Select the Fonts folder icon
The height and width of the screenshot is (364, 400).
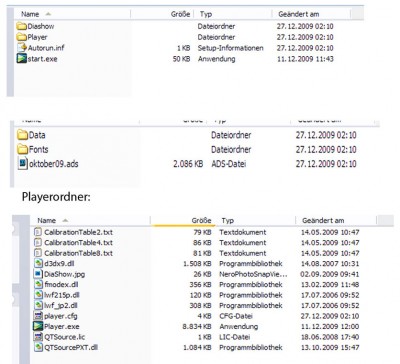23,149
